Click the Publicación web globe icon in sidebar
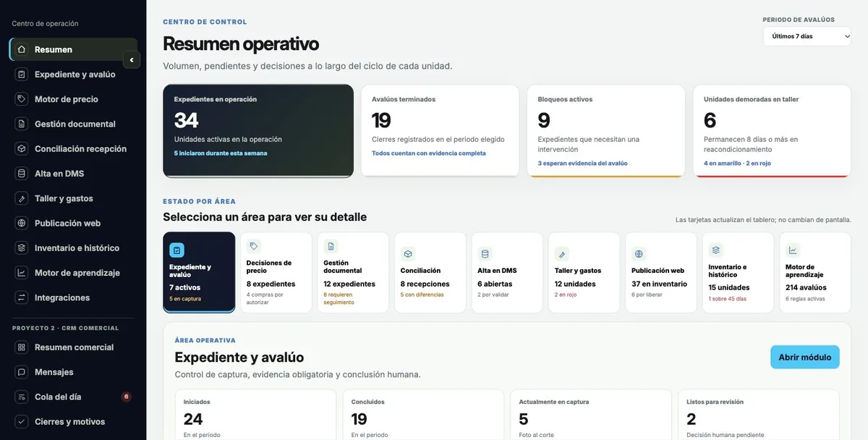This screenshot has width=868, height=440. (21, 223)
